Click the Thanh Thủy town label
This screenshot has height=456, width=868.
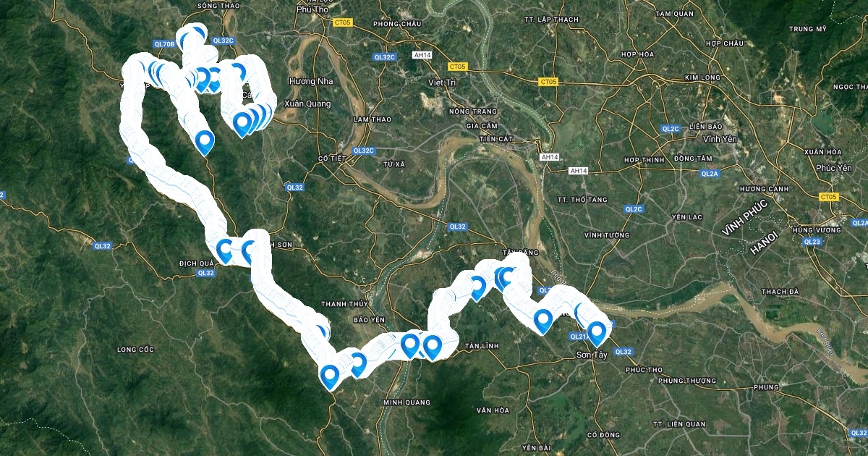[339, 304]
